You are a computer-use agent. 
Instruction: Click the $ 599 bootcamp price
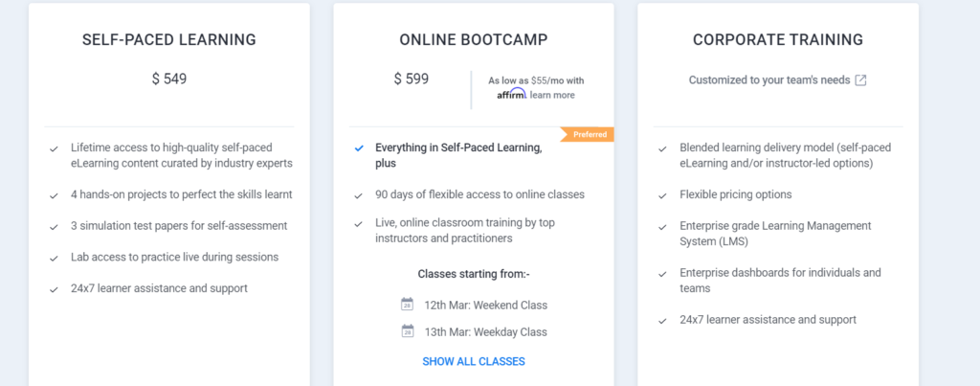click(x=412, y=79)
